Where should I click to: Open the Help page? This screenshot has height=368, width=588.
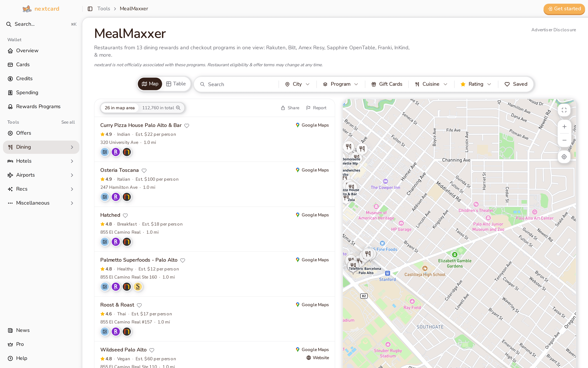(x=41, y=358)
